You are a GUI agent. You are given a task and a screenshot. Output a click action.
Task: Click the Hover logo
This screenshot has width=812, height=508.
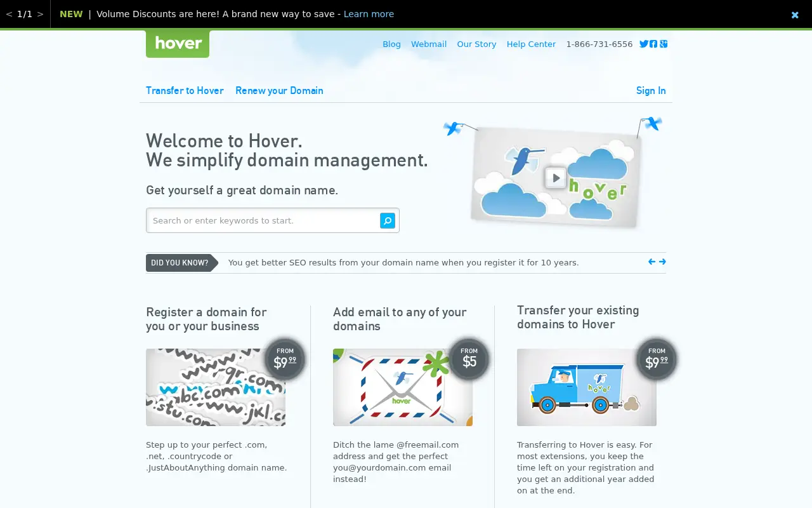click(x=178, y=43)
